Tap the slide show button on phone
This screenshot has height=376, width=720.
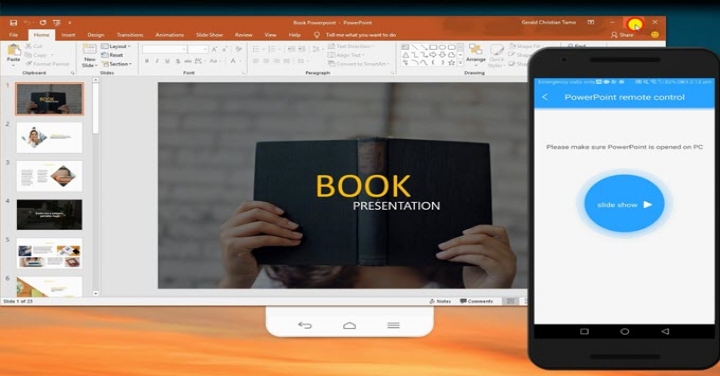624,204
